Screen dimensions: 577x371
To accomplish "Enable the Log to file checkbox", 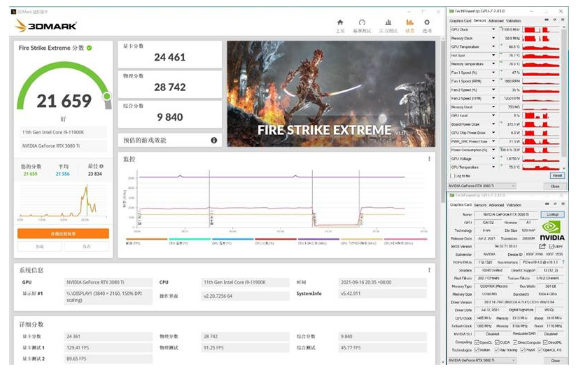I will [453, 176].
